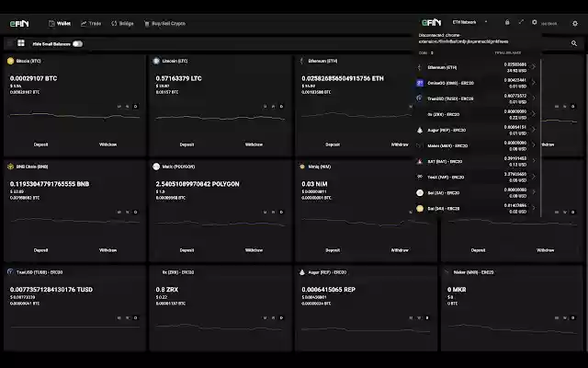Click the 0.03 NIM balance text
This screenshot has width=588, height=368.
[x=314, y=184]
